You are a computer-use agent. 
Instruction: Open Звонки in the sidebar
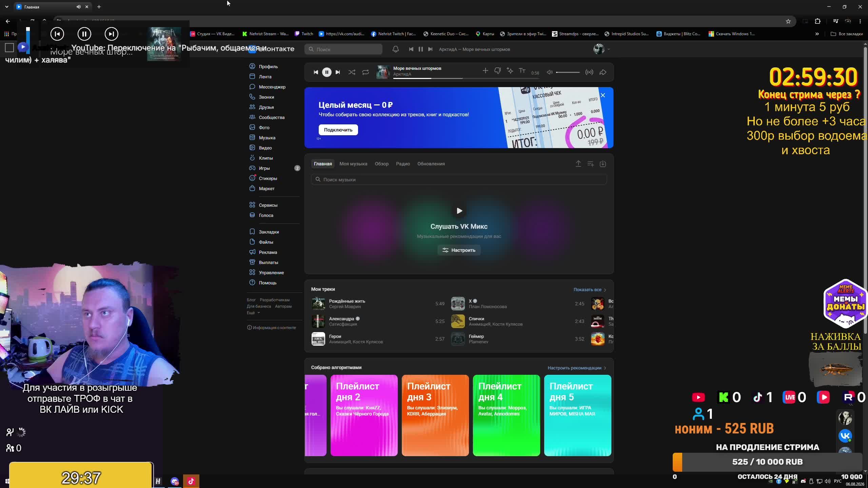(266, 97)
